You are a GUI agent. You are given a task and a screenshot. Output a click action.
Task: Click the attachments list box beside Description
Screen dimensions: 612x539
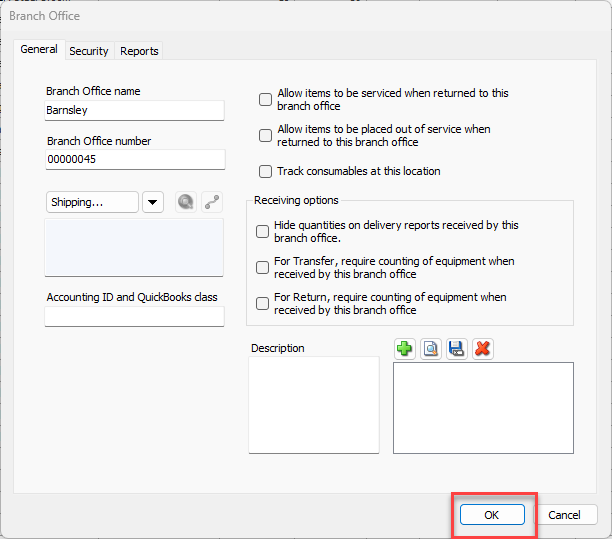click(483, 408)
